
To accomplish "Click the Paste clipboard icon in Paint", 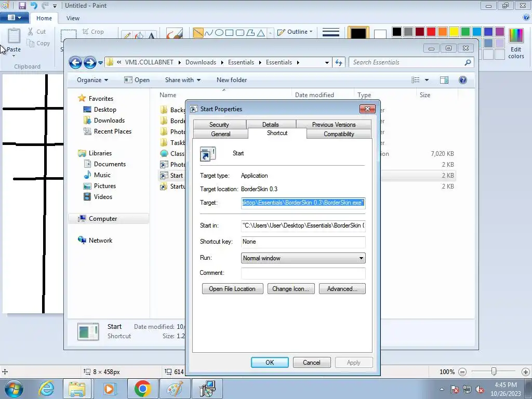I will [x=14, y=35].
